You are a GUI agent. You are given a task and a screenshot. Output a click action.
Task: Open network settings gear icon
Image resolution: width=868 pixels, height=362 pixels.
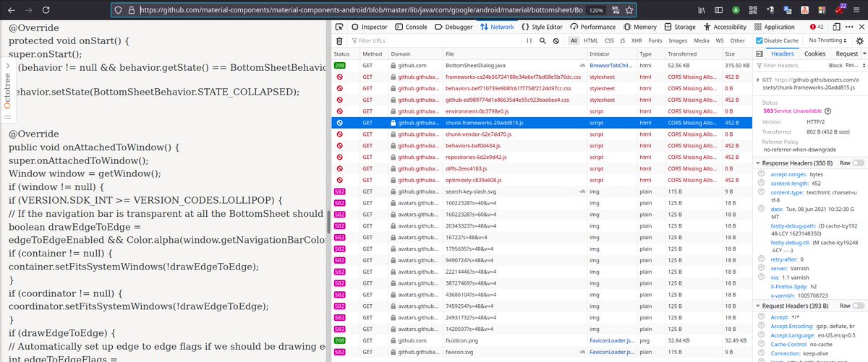click(x=859, y=41)
